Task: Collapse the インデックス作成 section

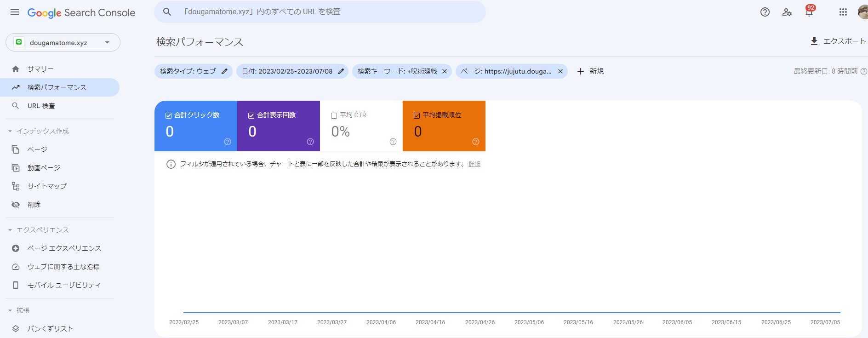Action: 10,131
